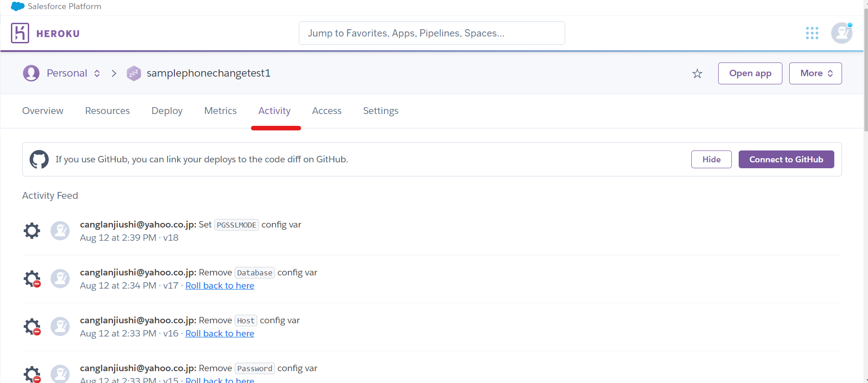868x383 pixels.
Task: Click the Password config var tag
Action: 255,368
